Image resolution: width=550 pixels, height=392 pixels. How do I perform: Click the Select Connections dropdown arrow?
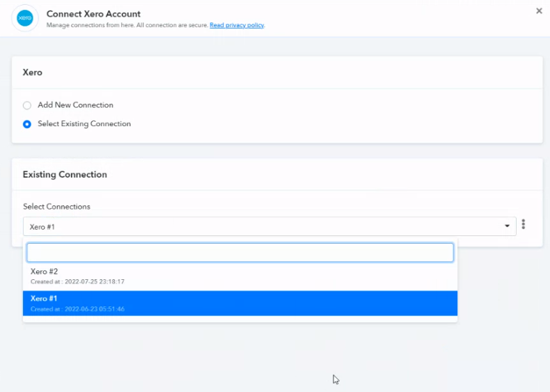coord(507,226)
